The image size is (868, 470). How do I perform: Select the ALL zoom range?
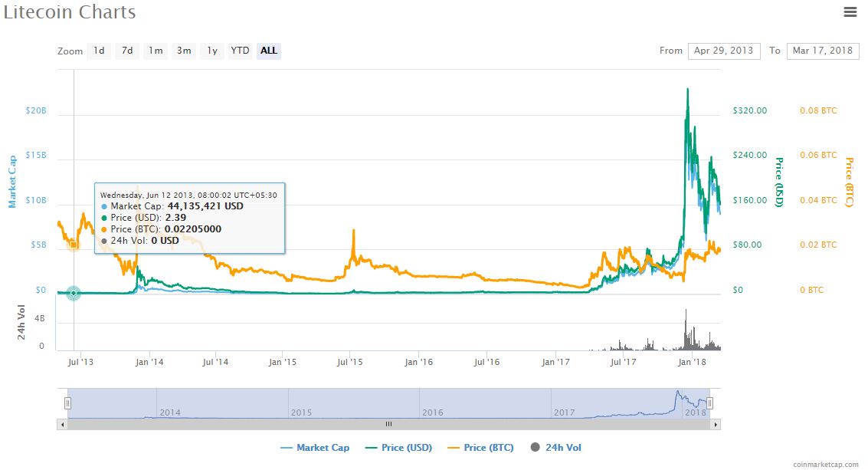coord(268,51)
